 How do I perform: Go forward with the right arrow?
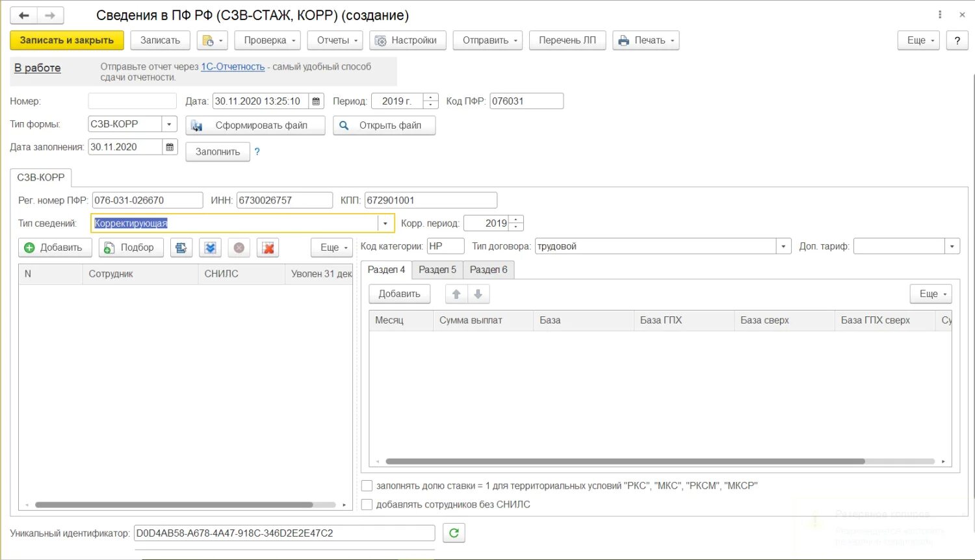pos(51,15)
